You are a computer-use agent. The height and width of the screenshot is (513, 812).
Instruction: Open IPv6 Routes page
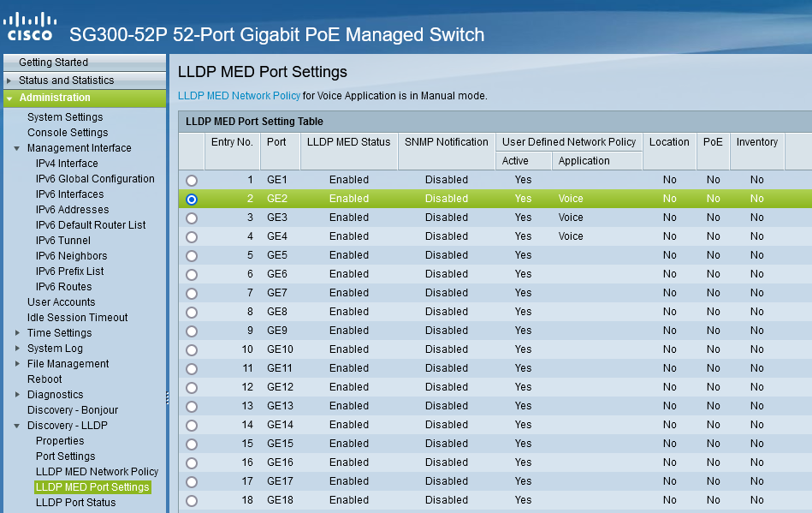click(x=63, y=287)
